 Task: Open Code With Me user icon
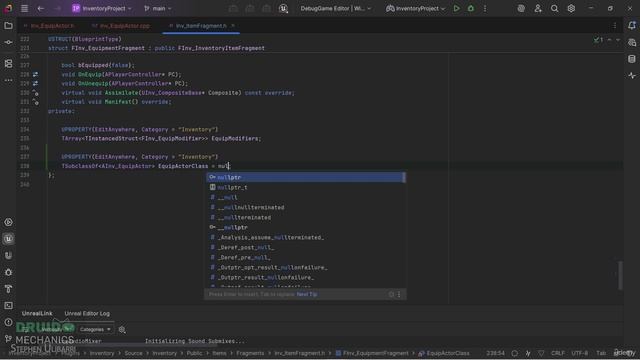click(x=538, y=8)
